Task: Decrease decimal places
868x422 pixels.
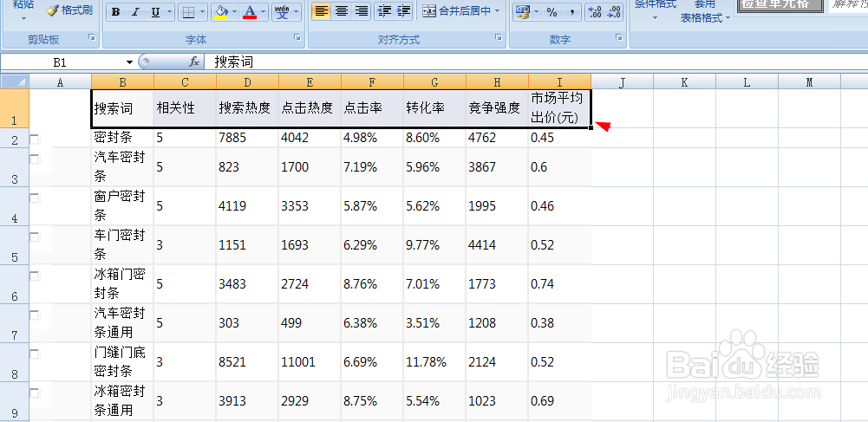Action: (x=613, y=11)
